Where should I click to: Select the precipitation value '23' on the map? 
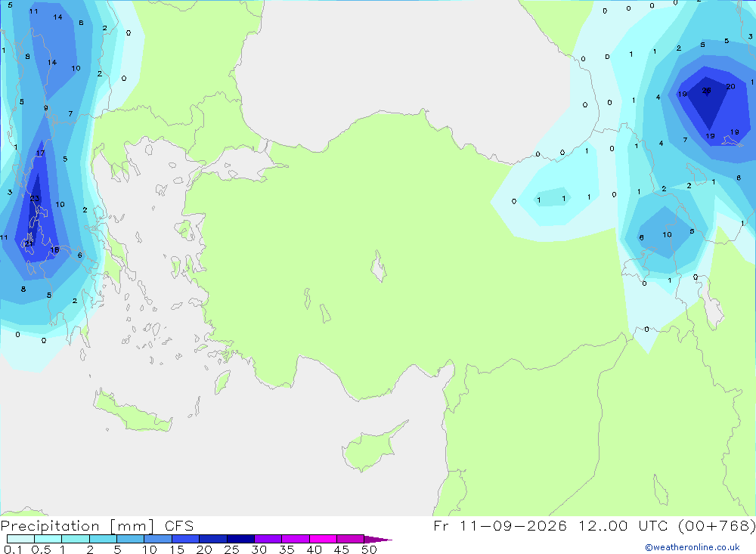click(x=35, y=198)
